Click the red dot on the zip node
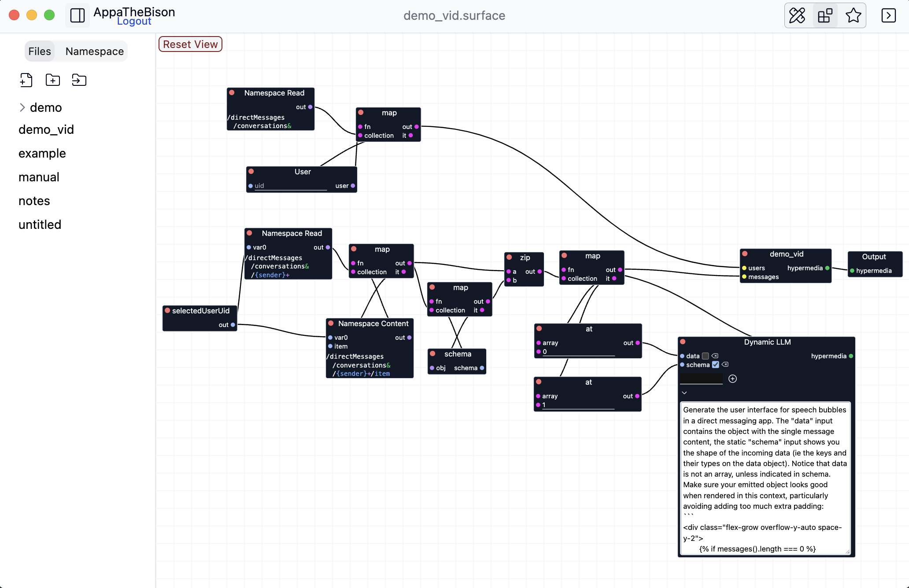 pos(509,257)
